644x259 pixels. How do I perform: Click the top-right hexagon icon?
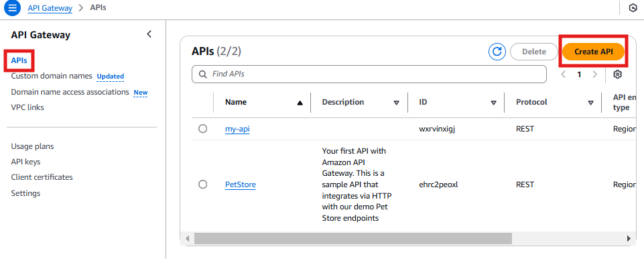pos(633,8)
